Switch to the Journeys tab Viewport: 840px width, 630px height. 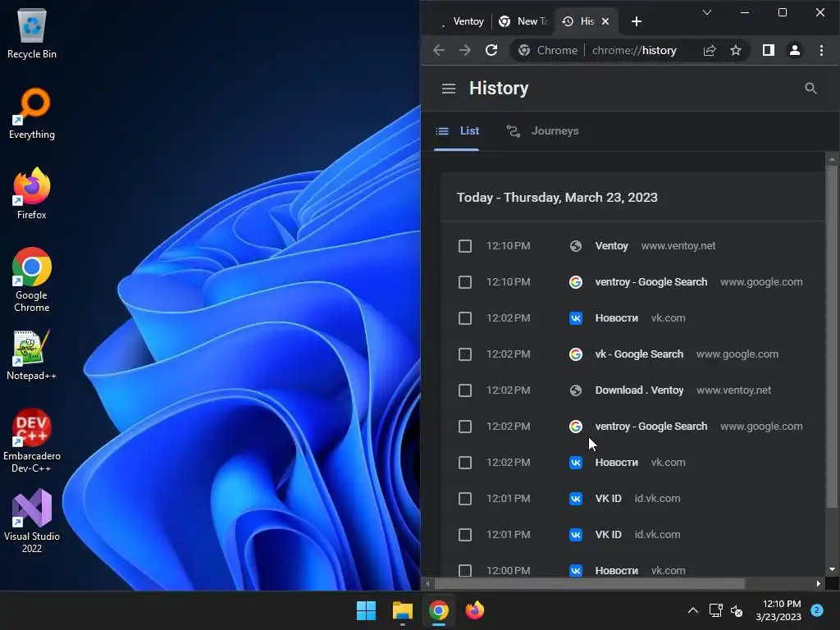[x=543, y=131]
